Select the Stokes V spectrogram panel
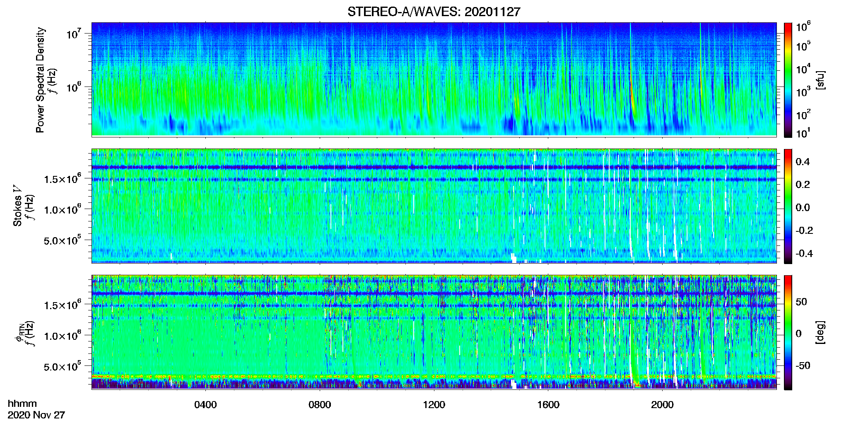 tap(434, 206)
